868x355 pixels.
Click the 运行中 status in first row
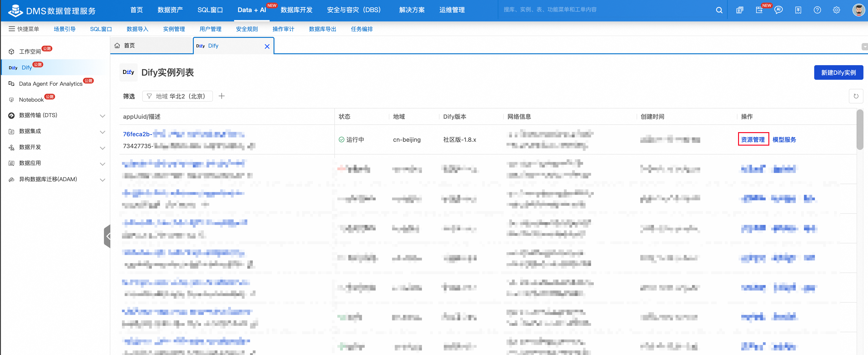351,139
